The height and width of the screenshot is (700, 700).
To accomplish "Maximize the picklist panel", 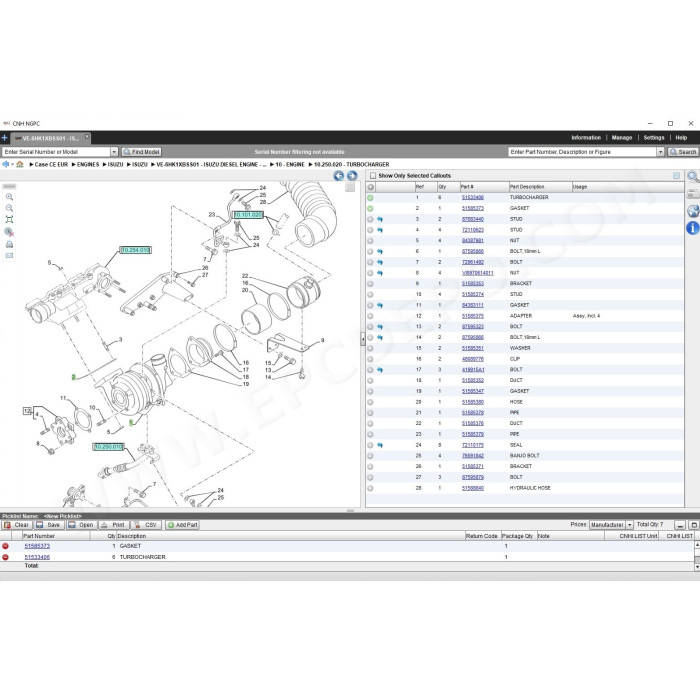I will (694, 525).
